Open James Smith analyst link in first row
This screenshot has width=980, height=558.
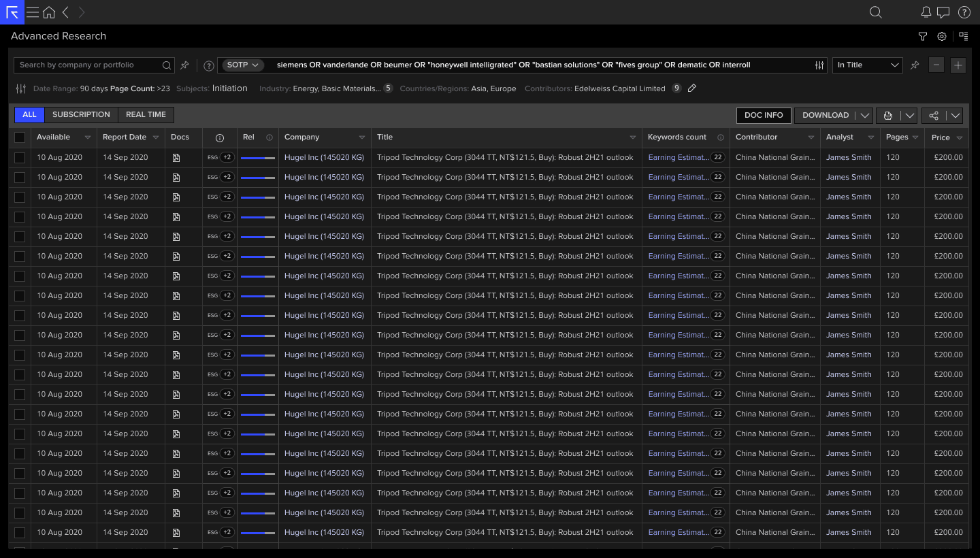pos(849,157)
